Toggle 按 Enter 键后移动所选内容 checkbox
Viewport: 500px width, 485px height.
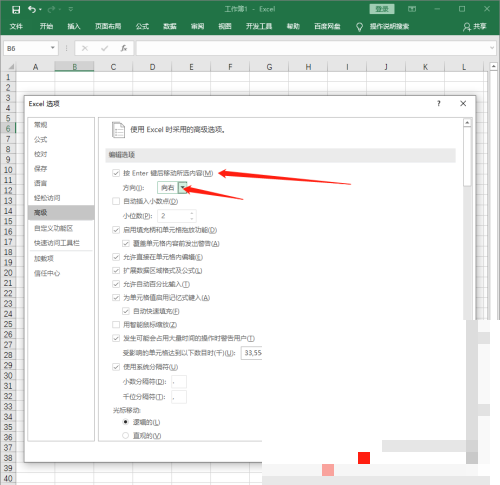tap(116, 173)
